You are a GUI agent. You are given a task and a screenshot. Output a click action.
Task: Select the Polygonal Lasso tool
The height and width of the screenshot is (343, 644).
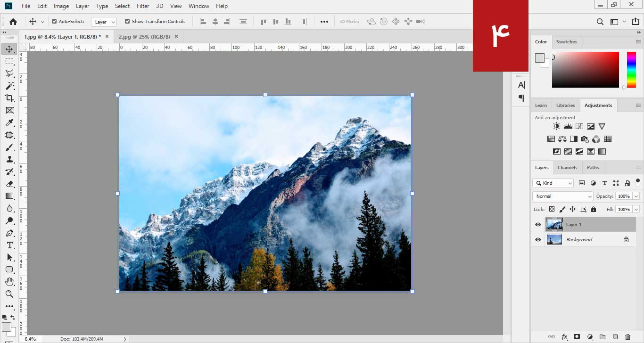pos(9,73)
